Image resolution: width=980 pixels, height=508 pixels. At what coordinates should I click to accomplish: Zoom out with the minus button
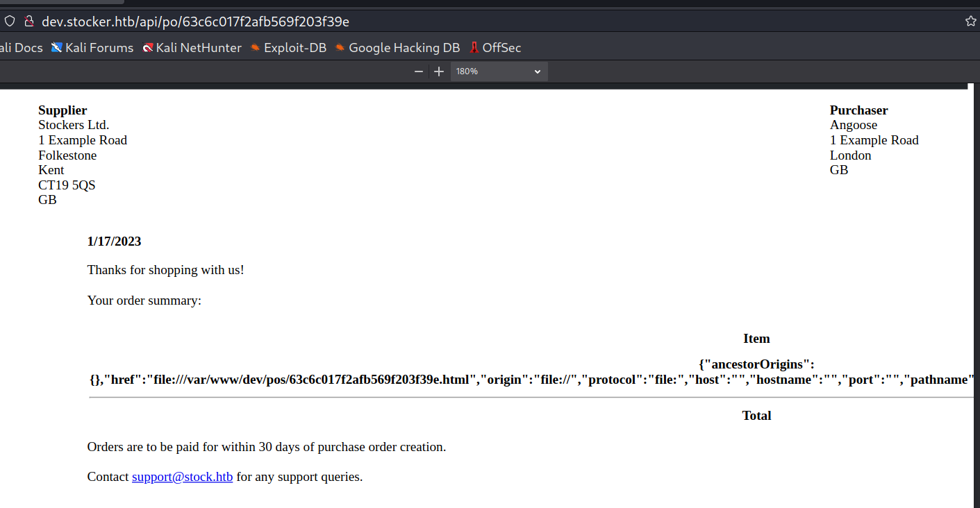419,71
